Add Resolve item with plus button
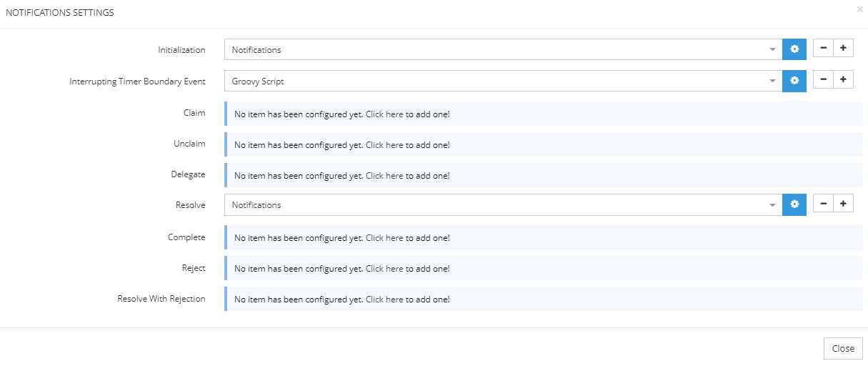 coord(843,204)
